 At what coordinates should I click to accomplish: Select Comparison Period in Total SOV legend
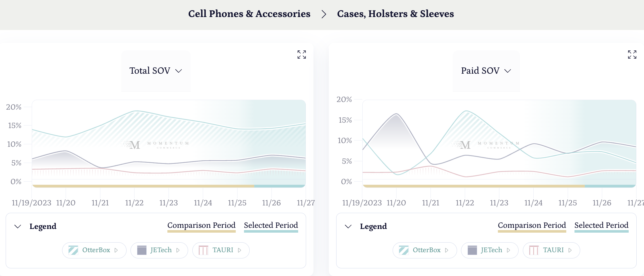pyautogui.click(x=201, y=226)
